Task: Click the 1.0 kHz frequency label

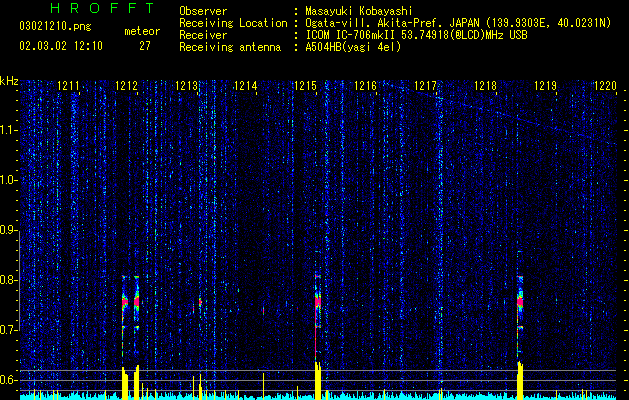Action: coord(9,181)
